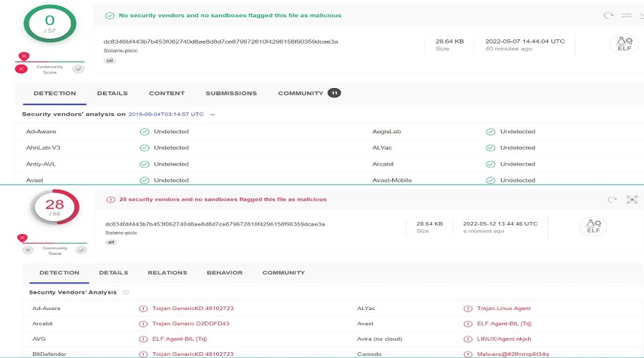Click the 28/60 detection score gauge
This screenshot has height=358, width=644.
54,208
